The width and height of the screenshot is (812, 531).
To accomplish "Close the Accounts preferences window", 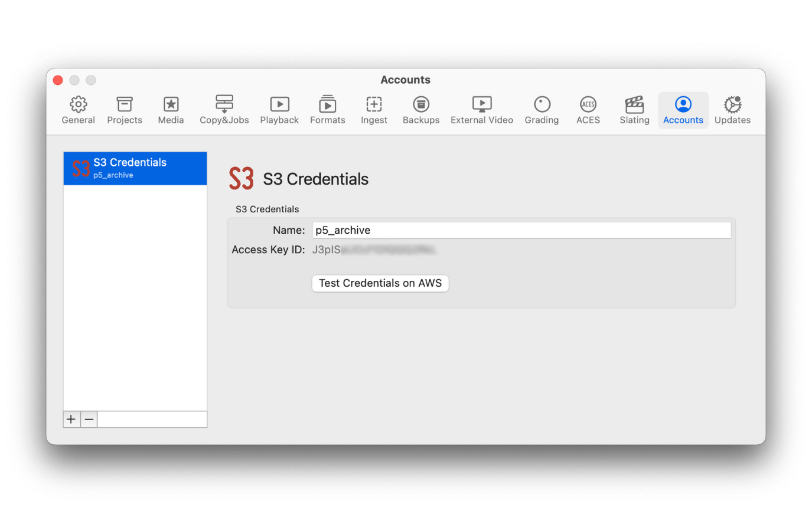I will tap(58, 80).
